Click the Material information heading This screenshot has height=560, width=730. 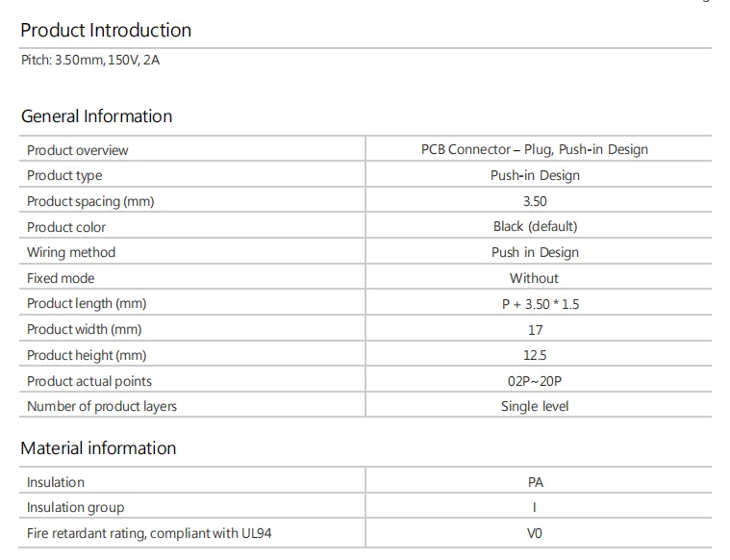tap(98, 448)
